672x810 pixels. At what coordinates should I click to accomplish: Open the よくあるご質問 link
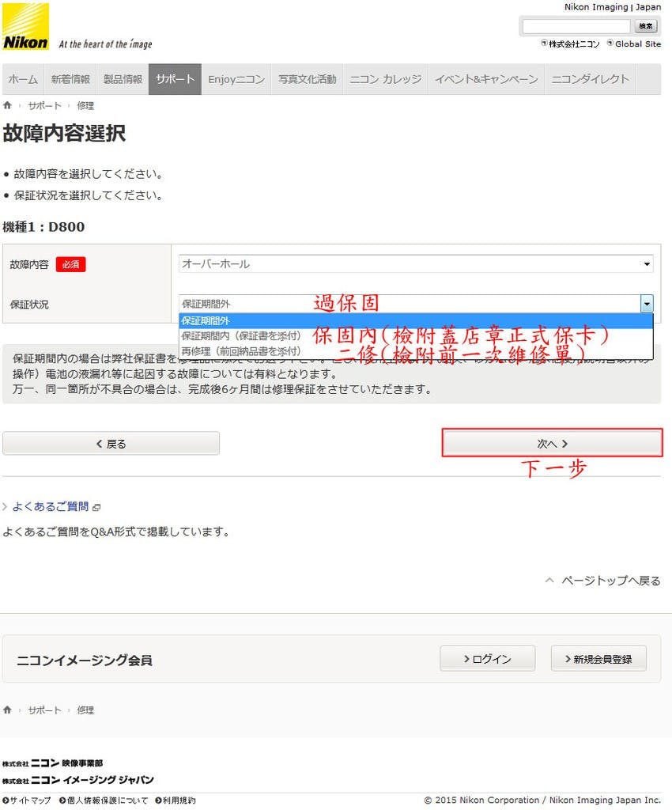click(50, 507)
